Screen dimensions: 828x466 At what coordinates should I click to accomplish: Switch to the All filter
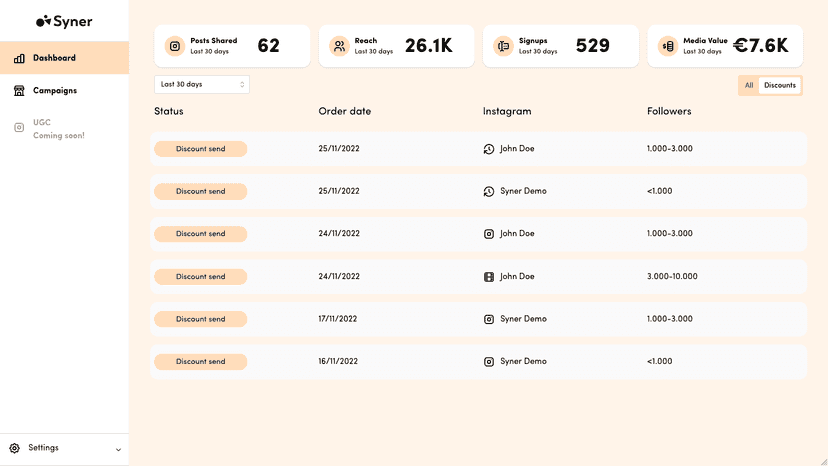pos(749,85)
